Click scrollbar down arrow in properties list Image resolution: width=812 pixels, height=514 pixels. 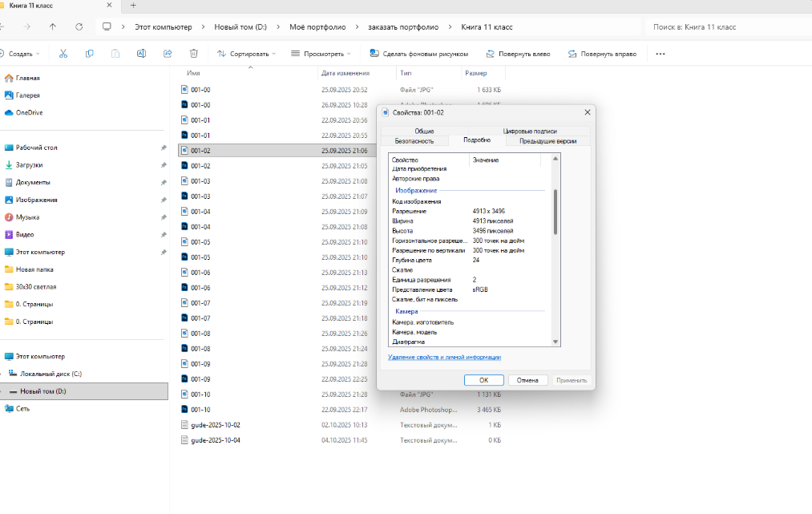click(x=555, y=342)
